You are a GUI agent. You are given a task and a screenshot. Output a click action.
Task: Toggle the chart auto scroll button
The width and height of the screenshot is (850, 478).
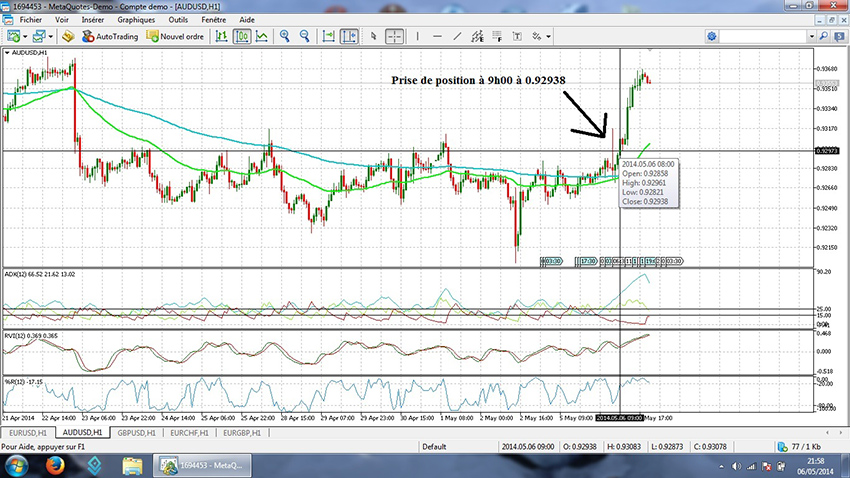(348, 36)
